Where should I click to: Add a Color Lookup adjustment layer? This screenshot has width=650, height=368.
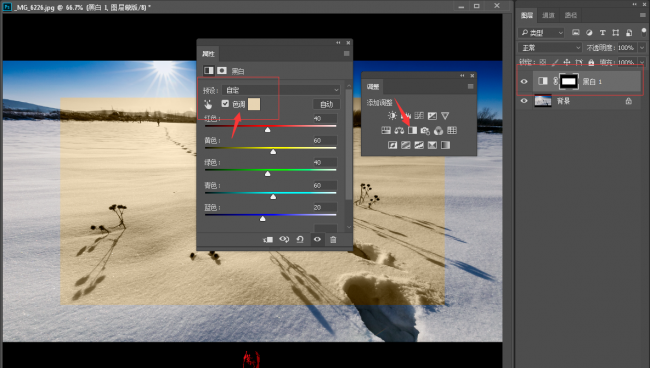click(x=452, y=131)
